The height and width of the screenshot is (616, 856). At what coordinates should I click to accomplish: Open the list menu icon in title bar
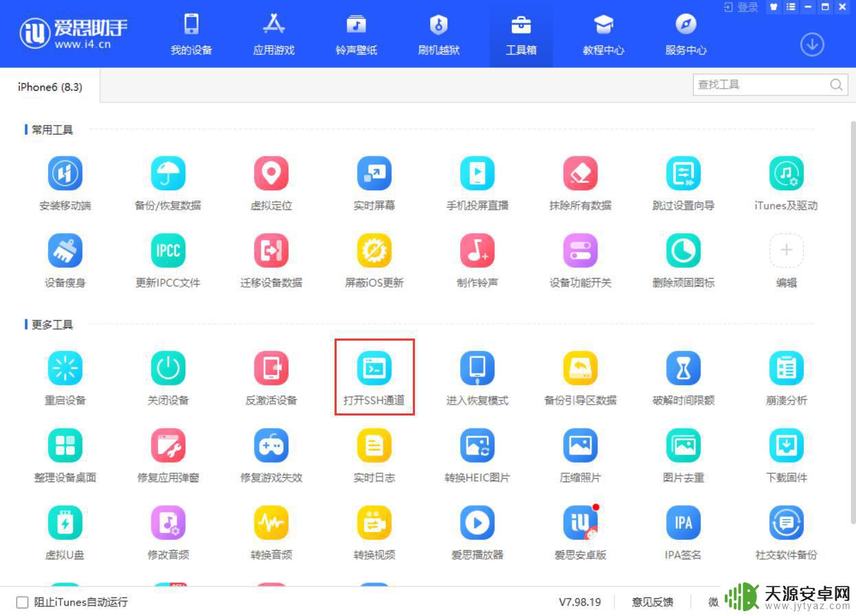click(791, 7)
